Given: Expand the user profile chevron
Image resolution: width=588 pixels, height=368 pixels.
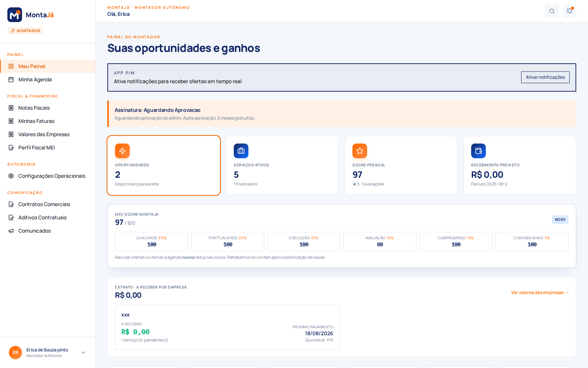Looking at the screenshot, I should [x=83, y=353].
